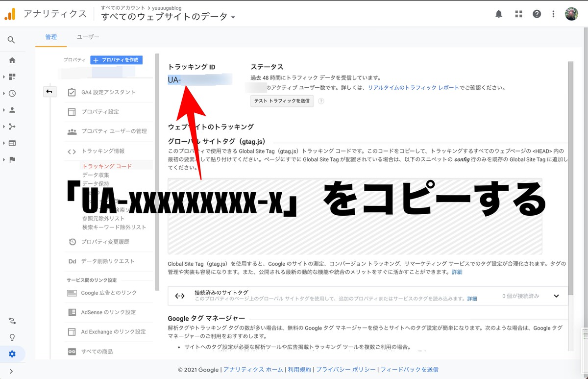Select 参照元除外リスト submenu item
The image size is (588, 379).
point(104,219)
